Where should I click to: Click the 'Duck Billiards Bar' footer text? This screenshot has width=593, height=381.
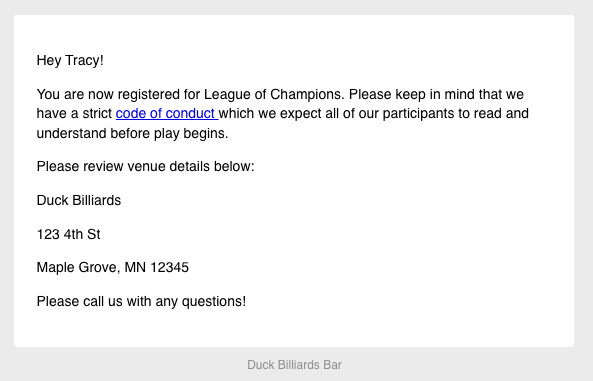click(295, 365)
